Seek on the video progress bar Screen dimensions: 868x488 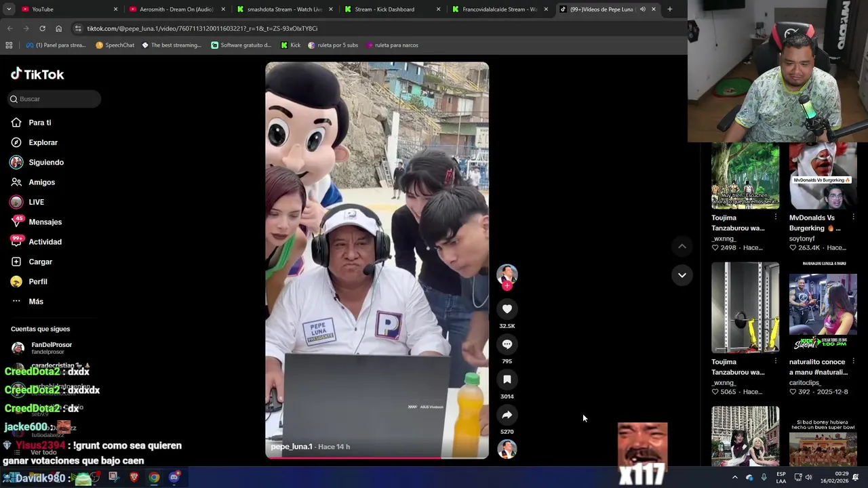(377, 458)
